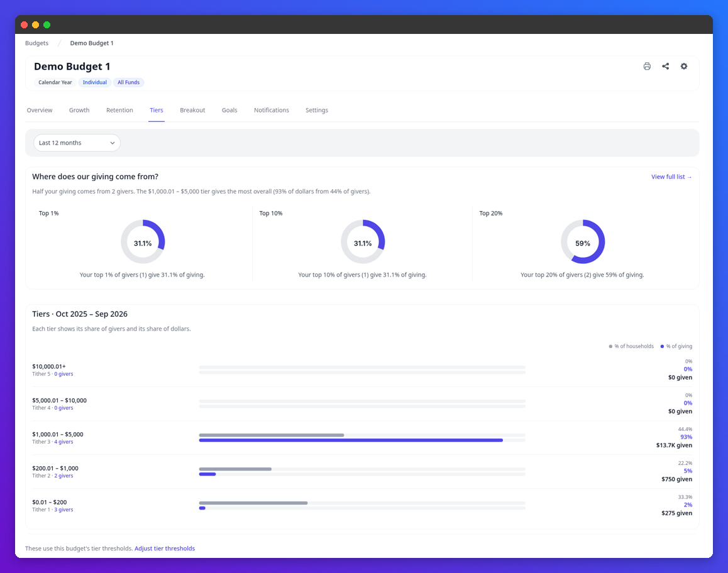Click the green maximize window button
The width and height of the screenshot is (728, 573).
pos(47,25)
